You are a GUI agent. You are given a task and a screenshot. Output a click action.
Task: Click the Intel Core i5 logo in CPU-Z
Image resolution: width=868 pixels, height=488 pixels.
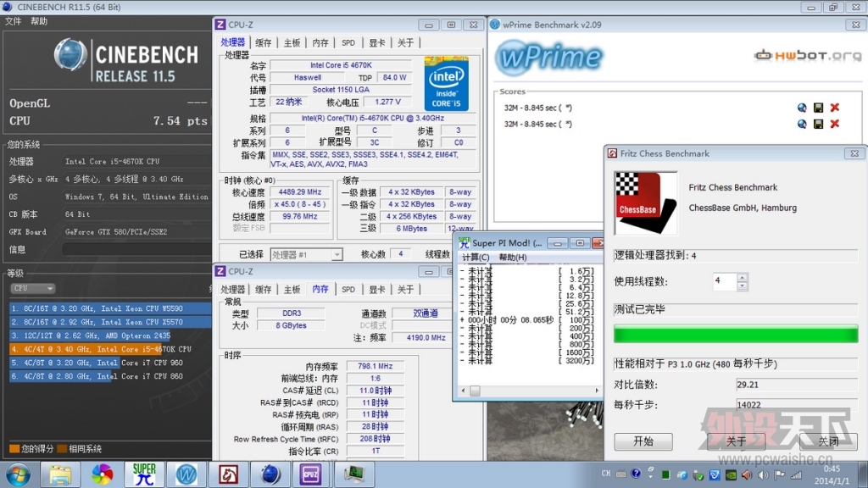click(446, 84)
